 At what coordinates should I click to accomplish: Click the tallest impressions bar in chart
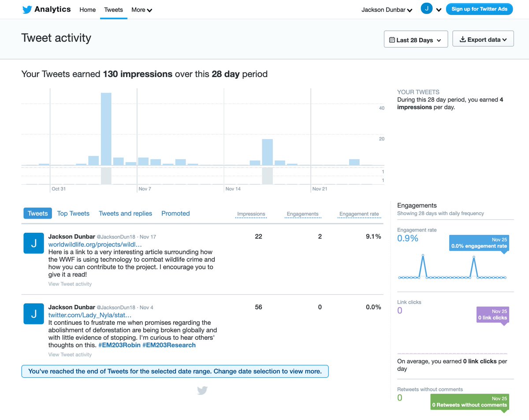point(106,129)
